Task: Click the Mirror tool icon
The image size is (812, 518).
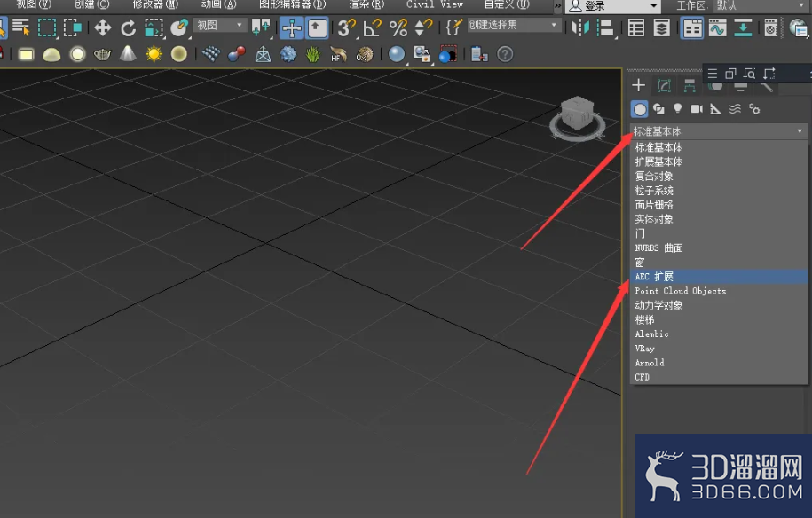Action: pyautogui.click(x=579, y=27)
